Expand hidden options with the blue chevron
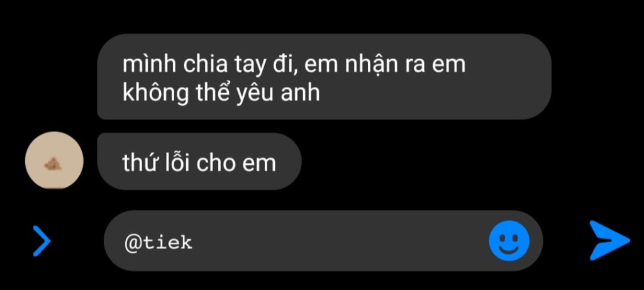The width and height of the screenshot is (644, 290). (x=42, y=241)
